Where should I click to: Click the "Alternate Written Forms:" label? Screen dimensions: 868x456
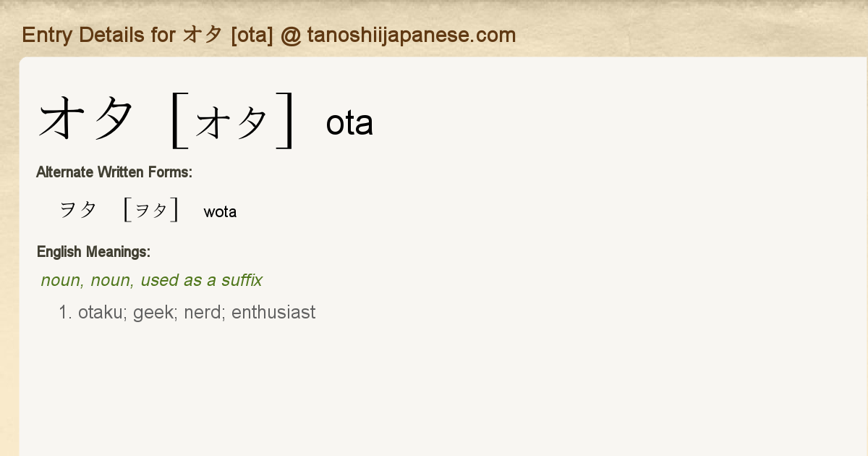(114, 172)
